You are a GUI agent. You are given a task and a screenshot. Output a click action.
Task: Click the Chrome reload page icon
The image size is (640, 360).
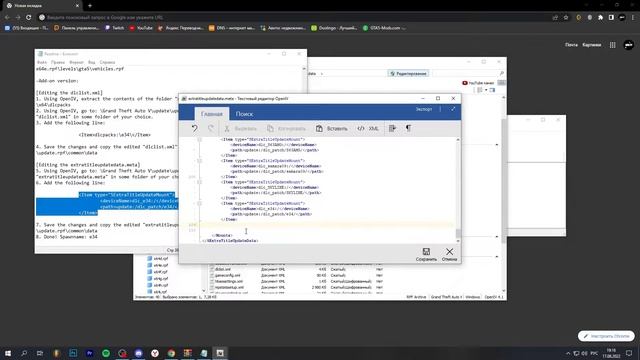pyautogui.click(x=29, y=18)
